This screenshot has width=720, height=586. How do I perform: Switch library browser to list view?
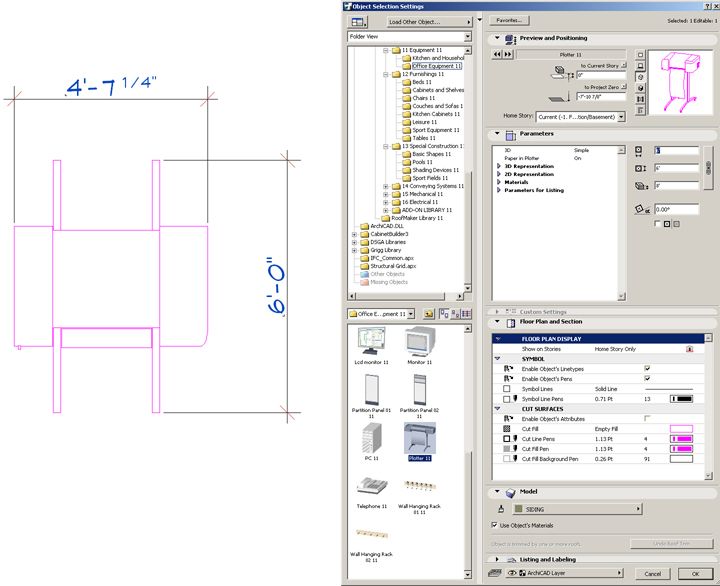pyautogui.click(x=466, y=314)
